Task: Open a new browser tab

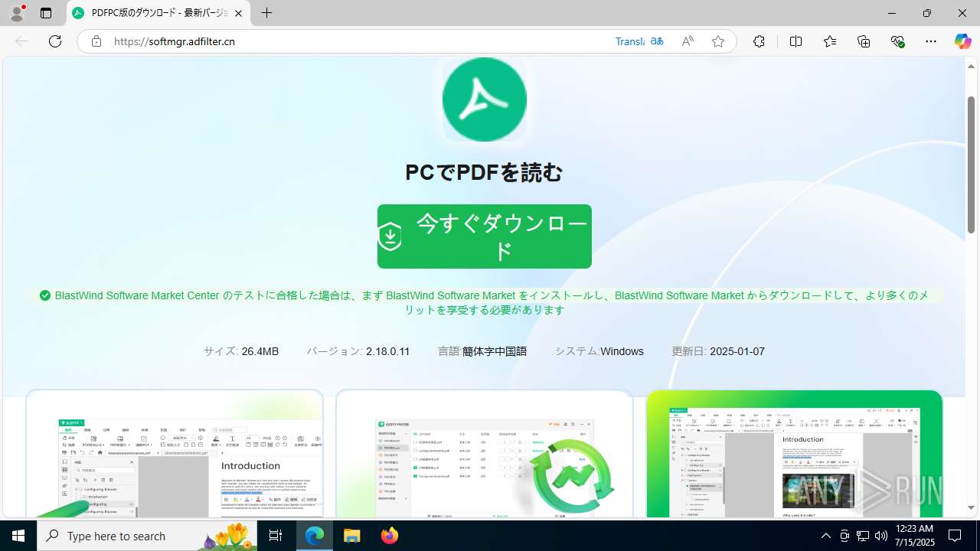Action: pyautogui.click(x=266, y=13)
